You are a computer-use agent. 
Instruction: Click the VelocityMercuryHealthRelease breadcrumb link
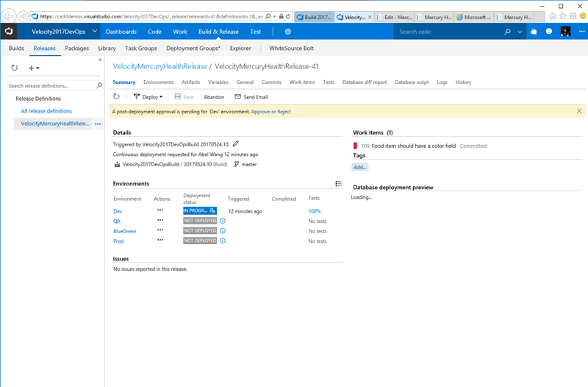(x=159, y=66)
